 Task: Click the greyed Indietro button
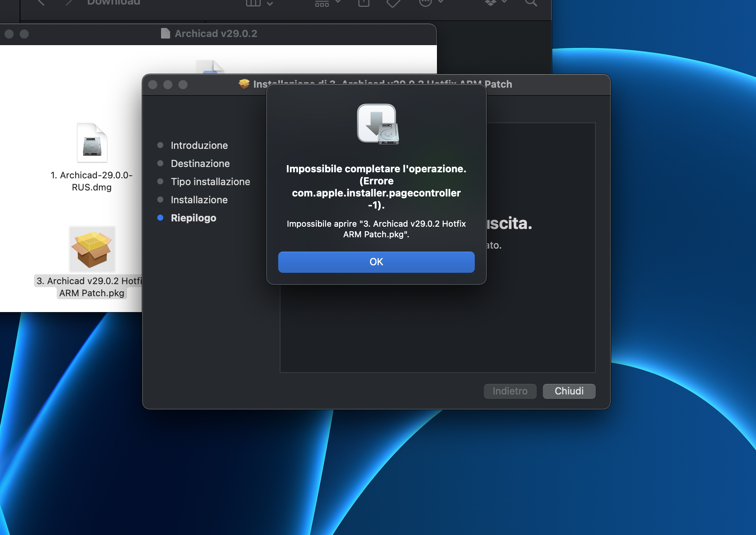coord(510,391)
